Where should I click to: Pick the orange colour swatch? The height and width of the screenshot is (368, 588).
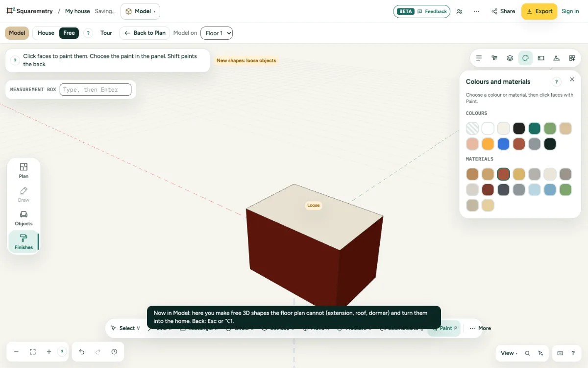click(488, 144)
